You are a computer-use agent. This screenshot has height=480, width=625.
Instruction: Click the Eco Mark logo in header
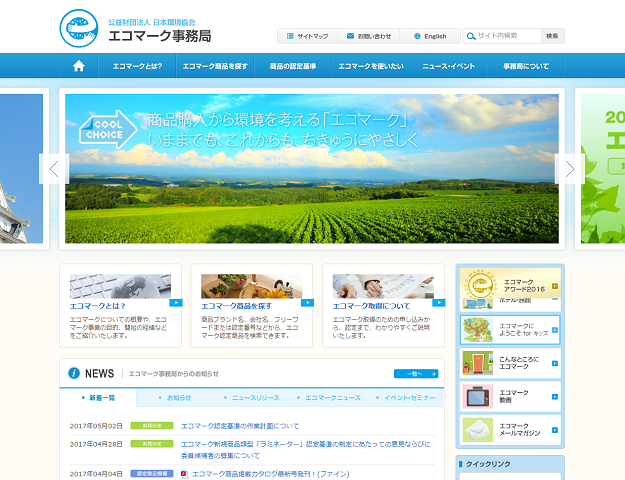pos(79,28)
